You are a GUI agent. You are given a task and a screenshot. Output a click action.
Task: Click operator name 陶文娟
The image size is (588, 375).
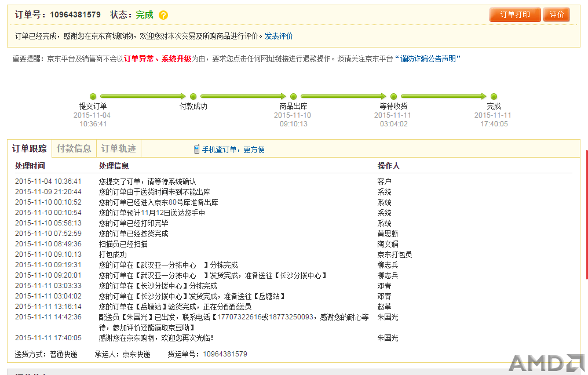coord(388,244)
